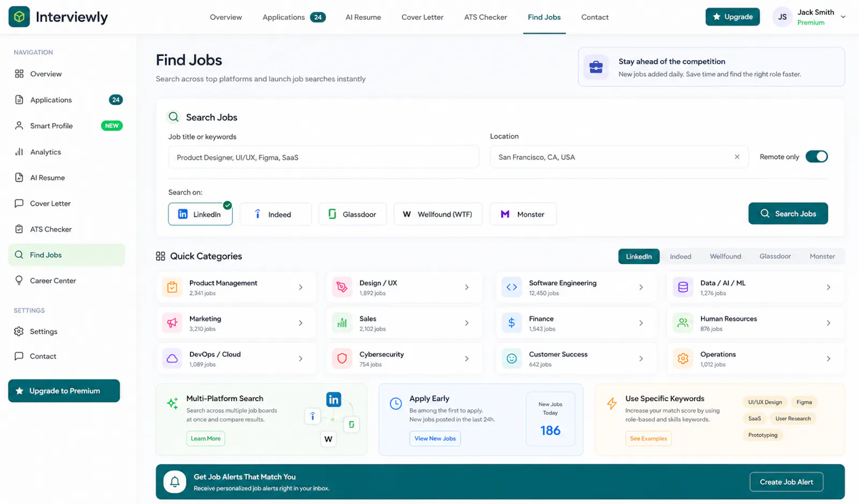Expand the Data / AI / ML chevron
Image resolution: width=859 pixels, height=504 pixels.
point(828,288)
